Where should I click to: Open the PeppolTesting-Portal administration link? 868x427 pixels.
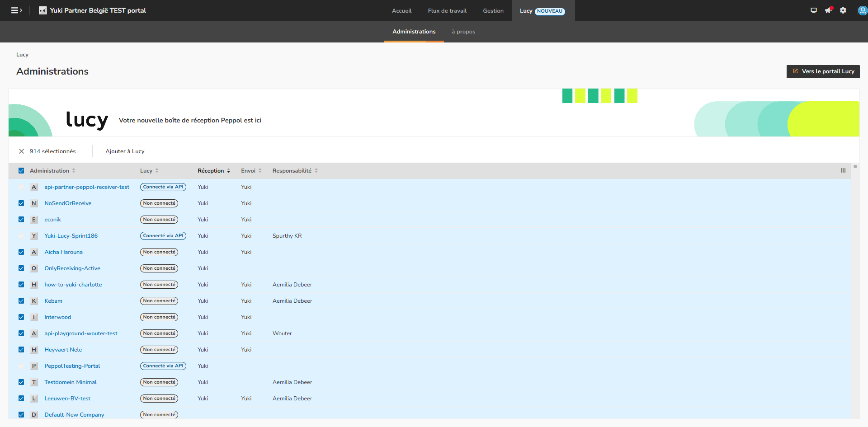pos(72,366)
